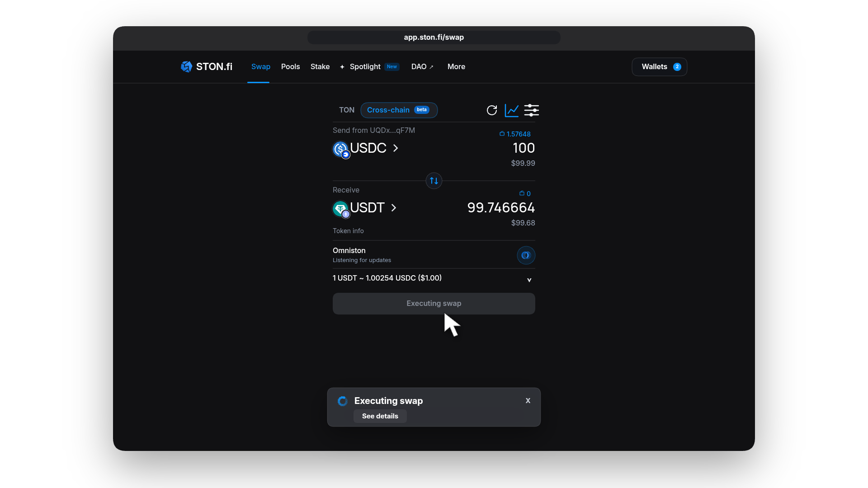This screenshot has width=868, height=488.
Task: Open the DAO external link
Action: (x=422, y=66)
